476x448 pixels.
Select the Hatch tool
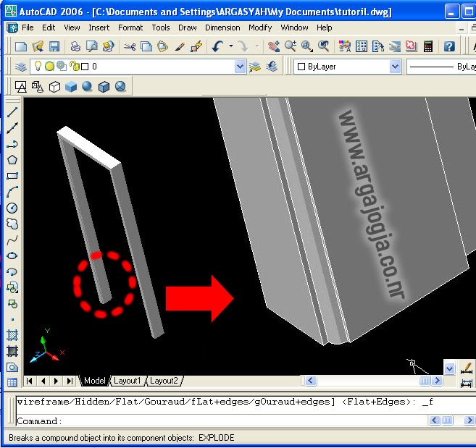pyautogui.click(x=12, y=336)
